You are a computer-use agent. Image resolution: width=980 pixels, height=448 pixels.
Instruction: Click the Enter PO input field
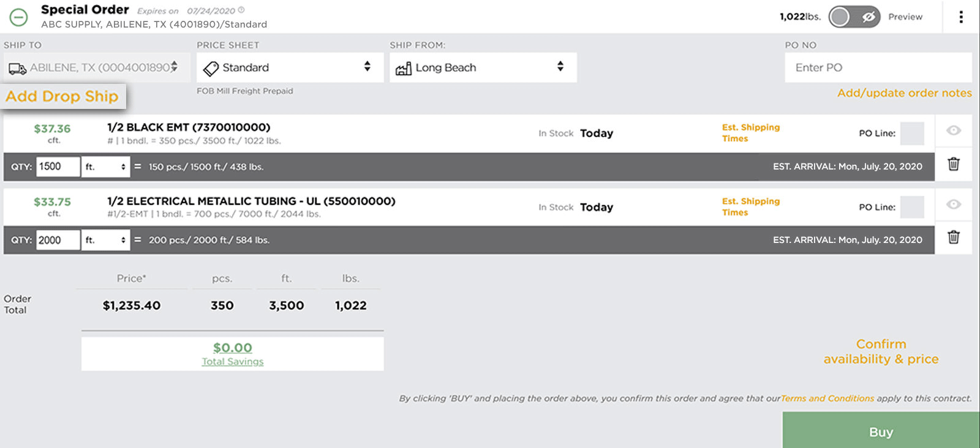pos(878,68)
